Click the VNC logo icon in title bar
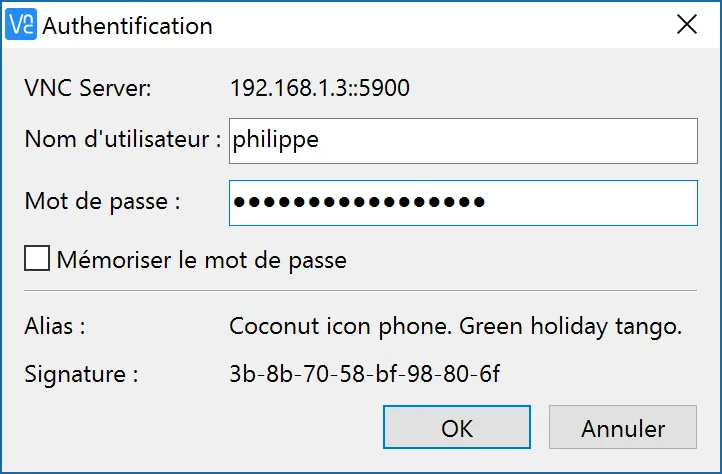This screenshot has width=722, height=474. 21,24
